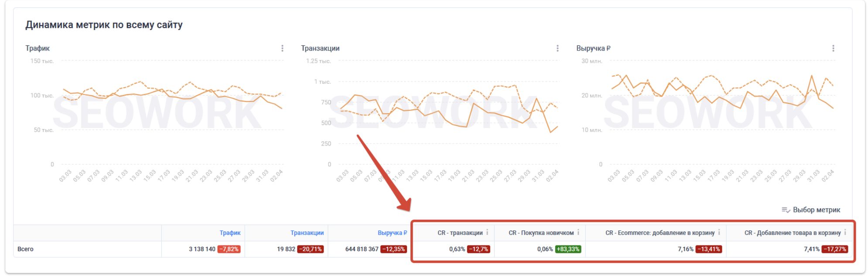Click the Выбор метрик list icon
The width and height of the screenshot is (868, 279).
(x=786, y=210)
